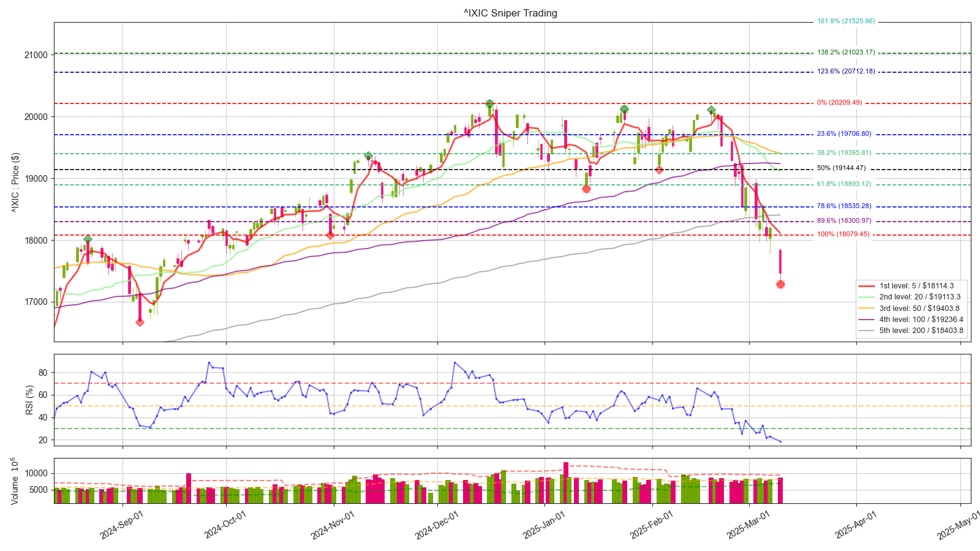Click the 10000 tick on the volume axis
The width and height of the screenshot is (980, 551).
click(x=36, y=474)
